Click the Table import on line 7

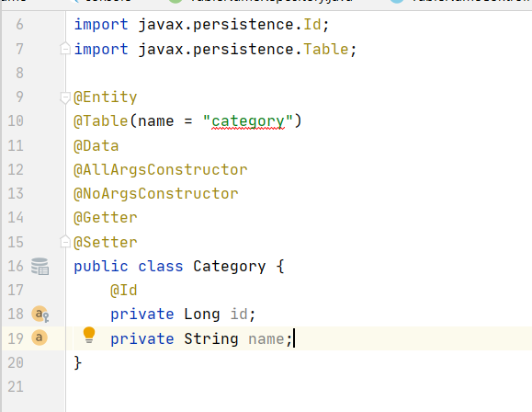[325, 50]
